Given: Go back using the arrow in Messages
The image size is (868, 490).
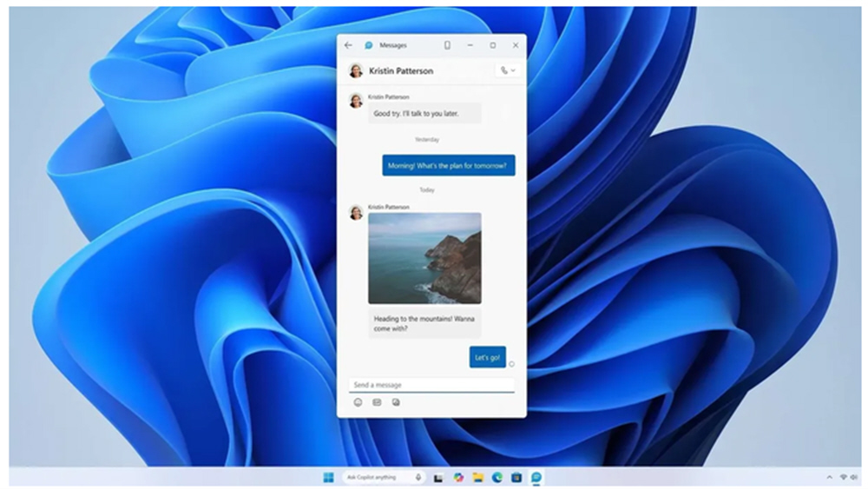Looking at the screenshot, I should (x=348, y=45).
